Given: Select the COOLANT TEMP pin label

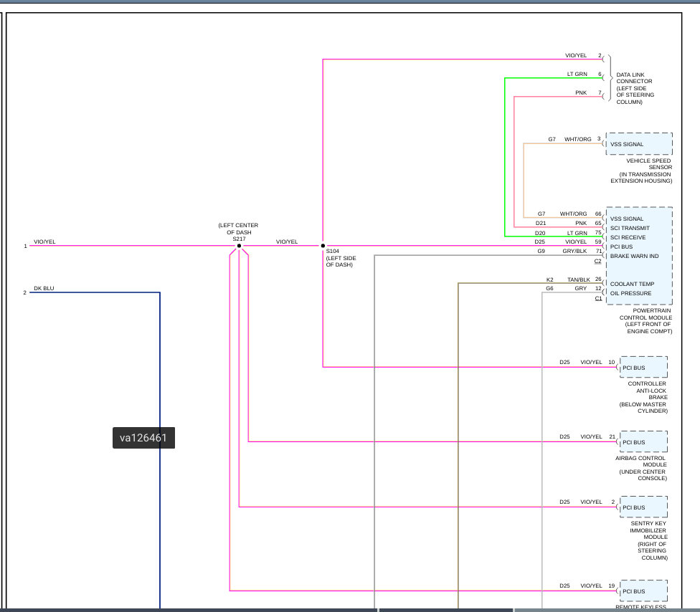Looking at the screenshot, I should [632, 284].
